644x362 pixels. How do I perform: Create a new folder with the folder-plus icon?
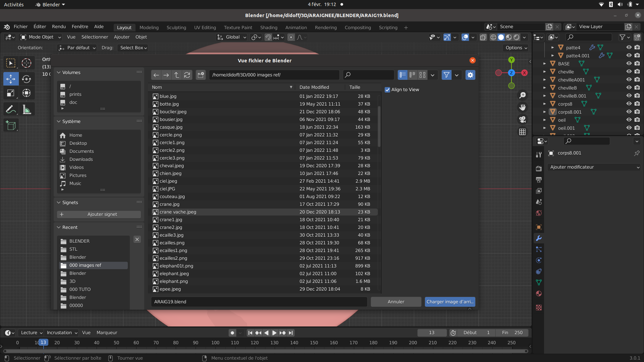(x=201, y=75)
